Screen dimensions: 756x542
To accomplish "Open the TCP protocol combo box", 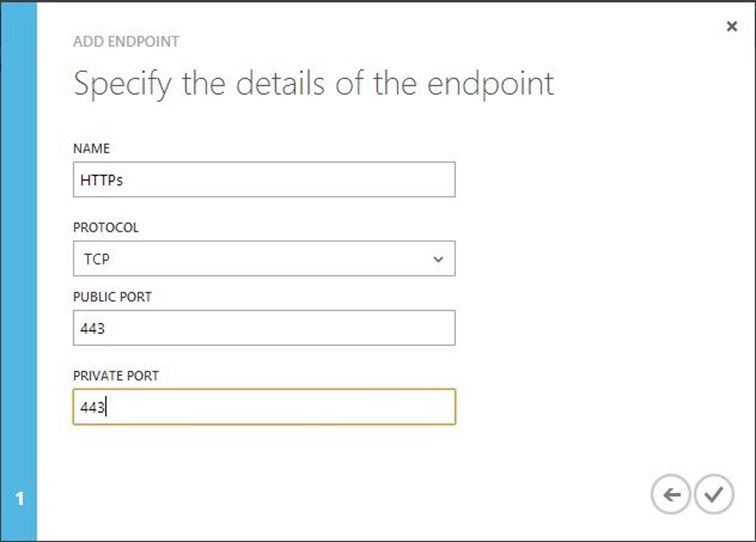I will (264, 259).
